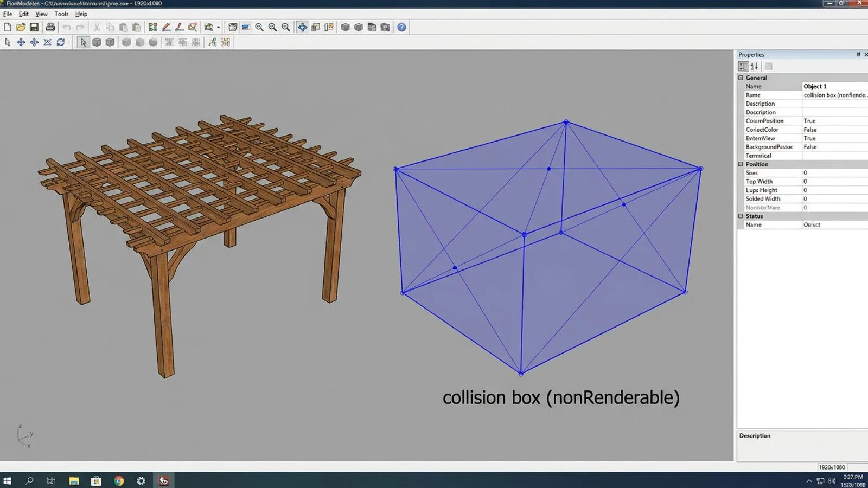Click the Print icon
This screenshot has width=868, height=488.
tap(50, 27)
